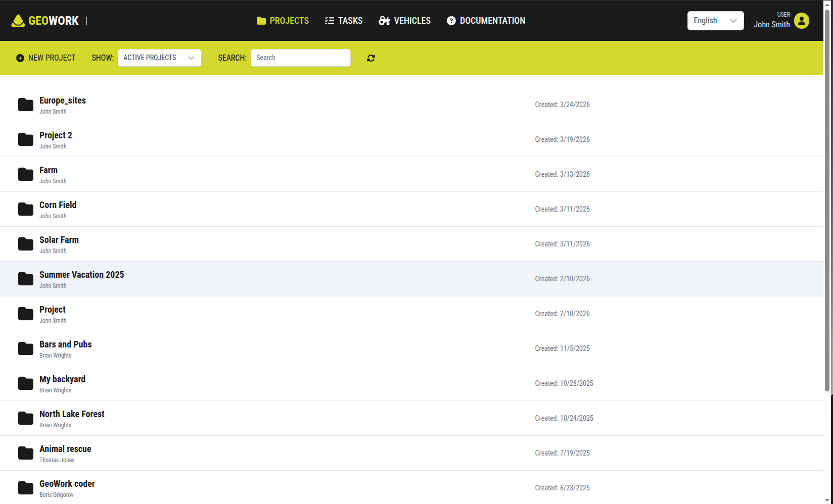Click folder icon for Animal rescue
Viewport: 833px width, 504px height.
pyautogui.click(x=26, y=453)
